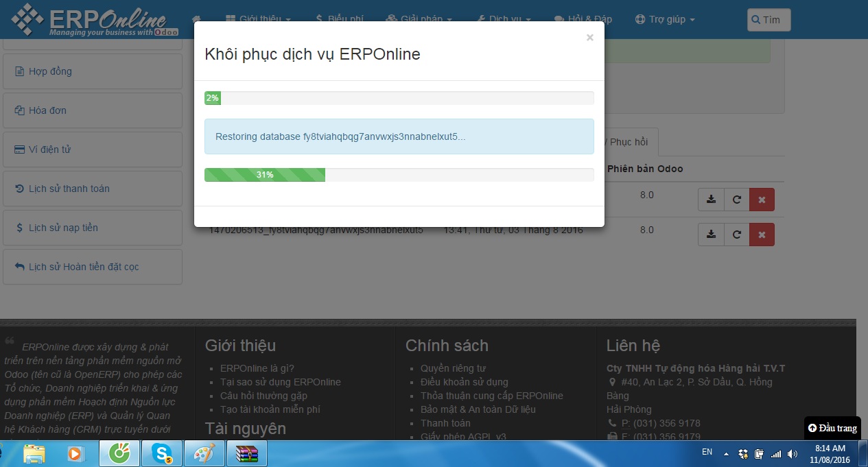Open the taskbar clock showing 8:14 AM
Viewport: 868px width, 467px height.
point(830,454)
